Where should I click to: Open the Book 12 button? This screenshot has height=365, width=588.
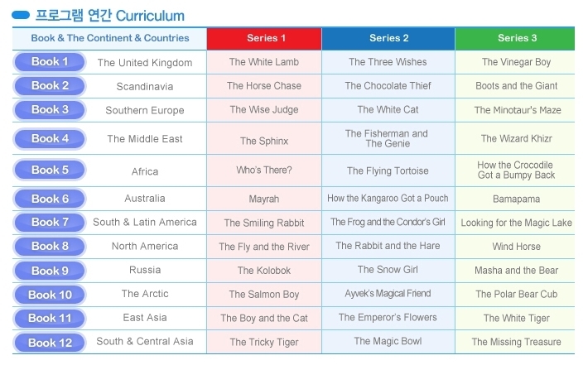point(50,343)
